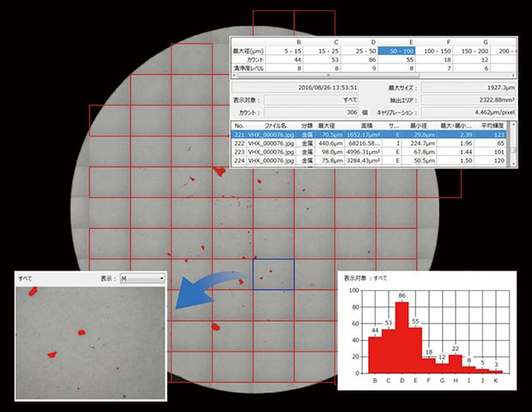Sort the list by the No. column header
Image resolution: width=532 pixels, height=412 pixels.
pyautogui.click(x=239, y=125)
